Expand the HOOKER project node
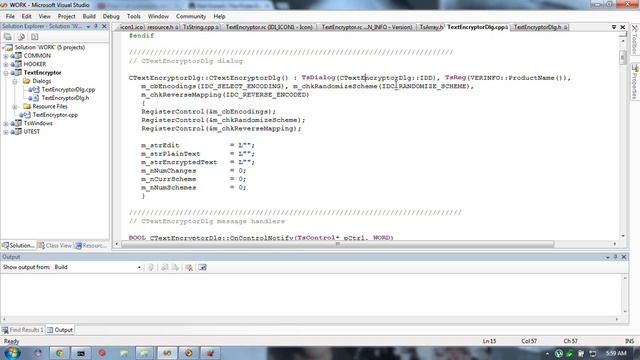Image resolution: width=640 pixels, height=360 pixels. pos(6,64)
